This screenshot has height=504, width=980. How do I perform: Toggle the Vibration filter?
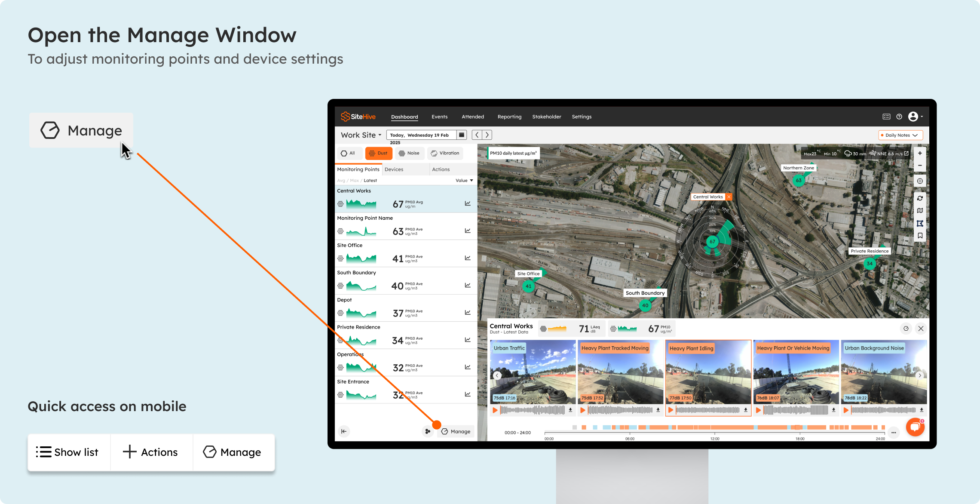coord(445,153)
